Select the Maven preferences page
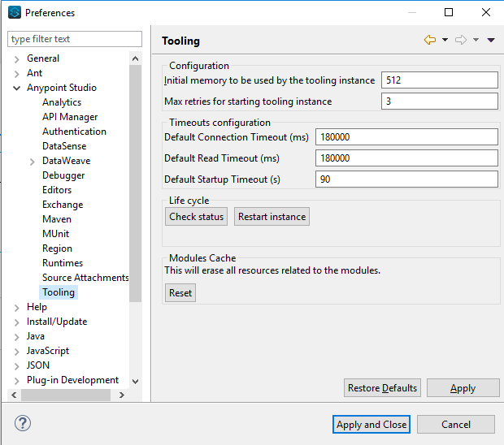The width and height of the screenshot is (504, 445). 57,219
